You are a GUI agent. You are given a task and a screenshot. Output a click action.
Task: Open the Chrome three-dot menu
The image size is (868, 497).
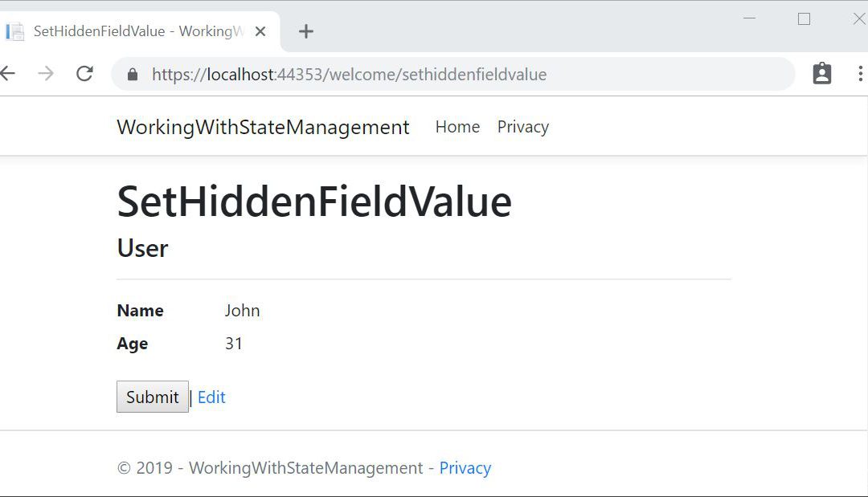click(x=860, y=74)
